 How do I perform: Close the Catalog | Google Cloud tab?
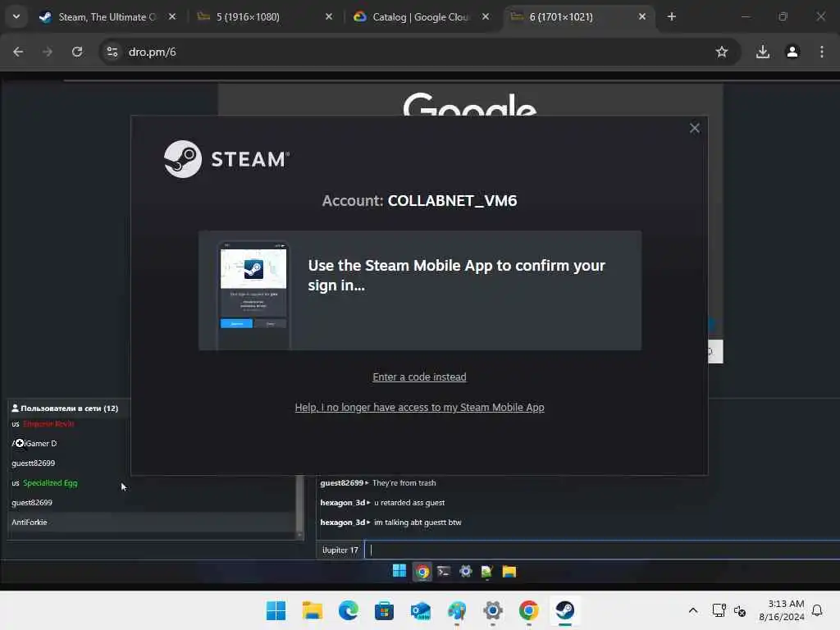pyautogui.click(x=486, y=16)
